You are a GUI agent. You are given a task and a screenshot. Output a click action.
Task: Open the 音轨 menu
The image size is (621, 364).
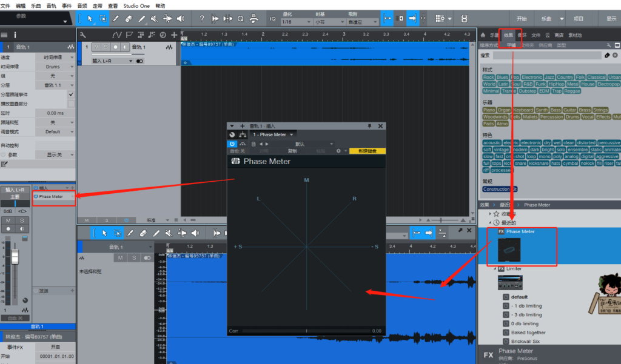52,5
